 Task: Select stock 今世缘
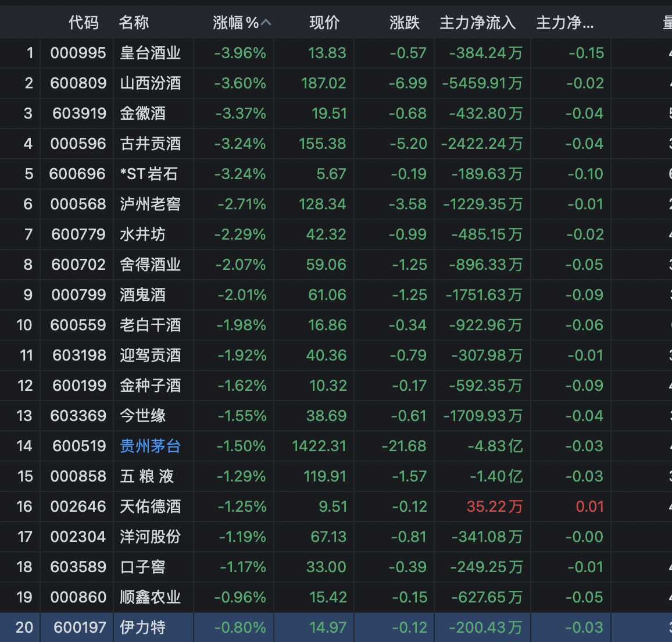pyautogui.click(x=143, y=416)
